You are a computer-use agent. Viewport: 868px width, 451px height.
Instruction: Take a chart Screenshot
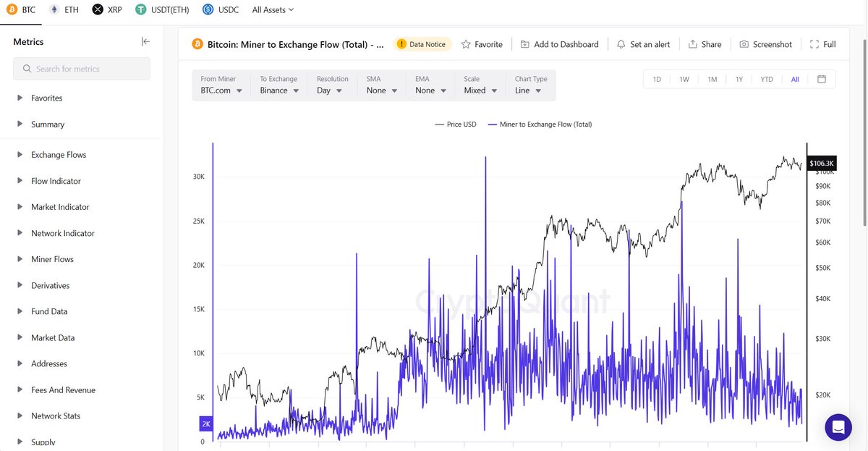(x=765, y=44)
